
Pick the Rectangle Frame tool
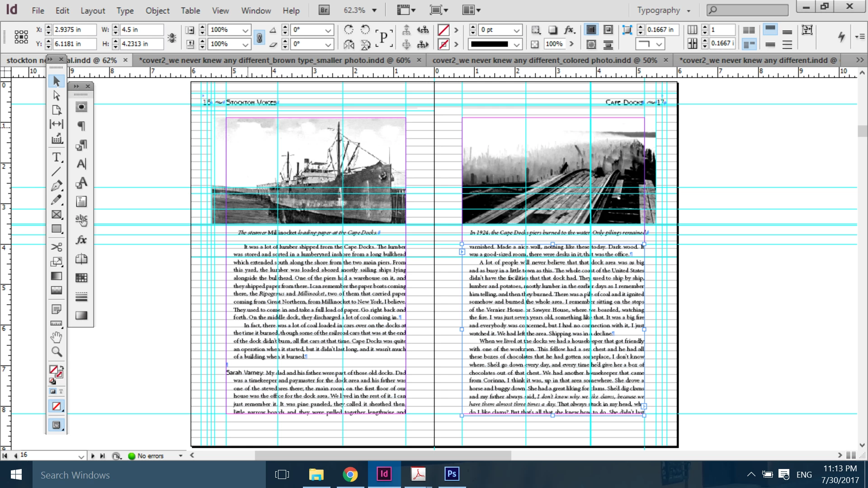coord(56,215)
